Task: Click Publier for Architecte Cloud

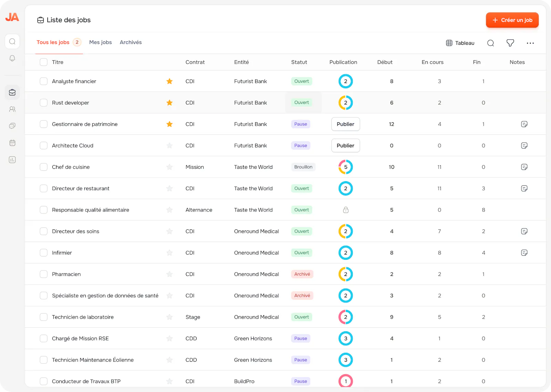Action: (345, 145)
